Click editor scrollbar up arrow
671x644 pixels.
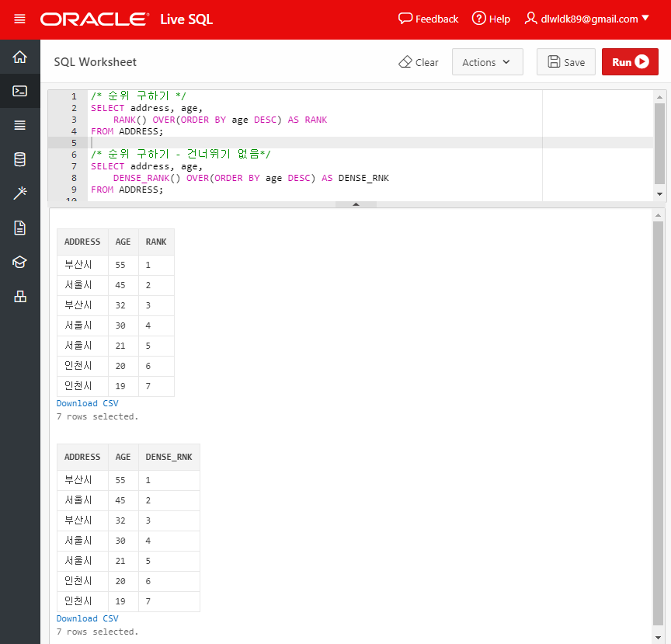(x=659, y=97)
